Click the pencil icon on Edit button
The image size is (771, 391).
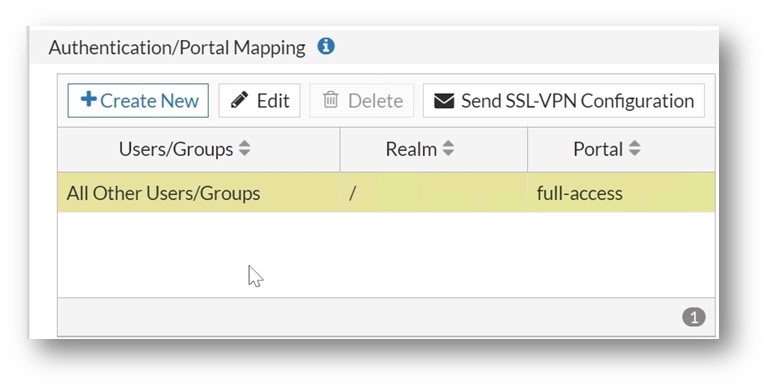pyautogui.click(x=239, y=100)
